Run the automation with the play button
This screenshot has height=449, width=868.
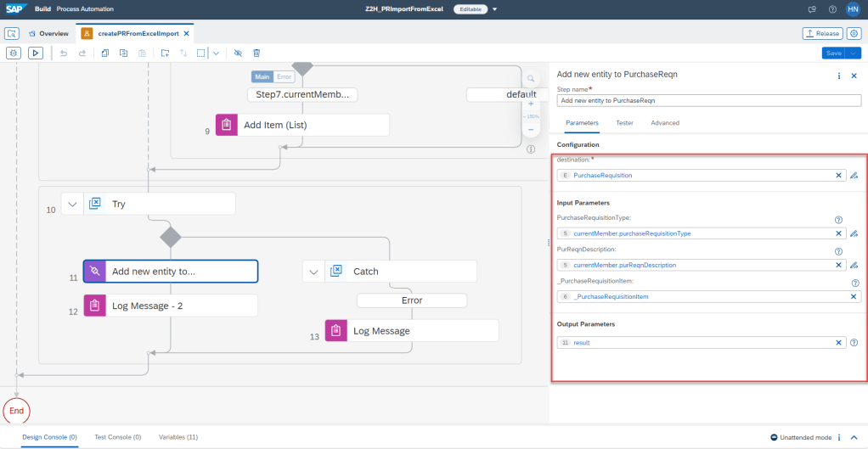pyautogui.click(x=36, y=53)
